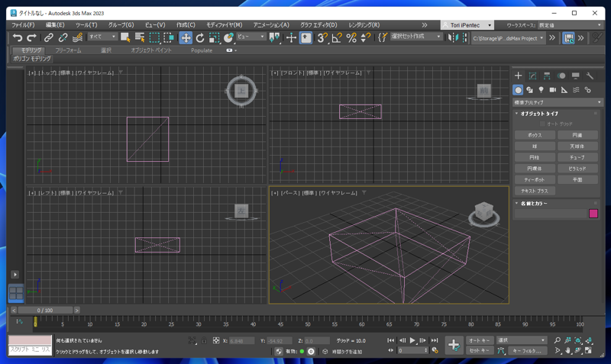
Task: Activate the Select and Rotate tool
Action: (200, 37)
